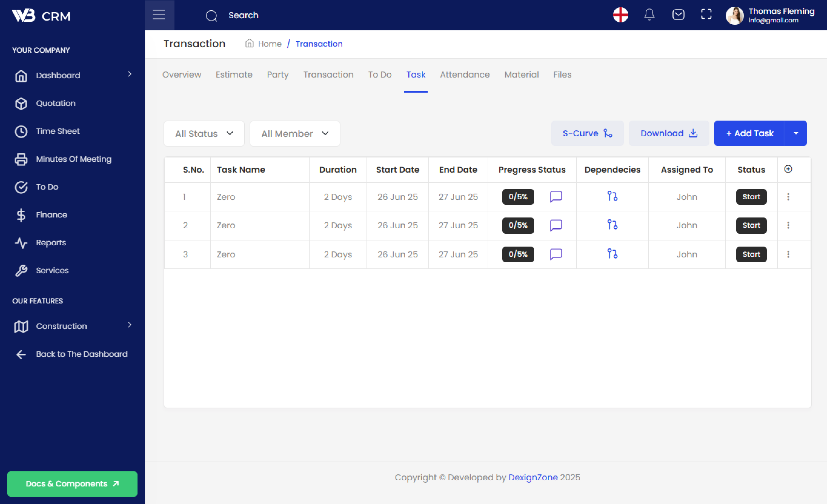Toggle sidebar with hamburger menu icon

pyautogui.click(x=159, y=15)
